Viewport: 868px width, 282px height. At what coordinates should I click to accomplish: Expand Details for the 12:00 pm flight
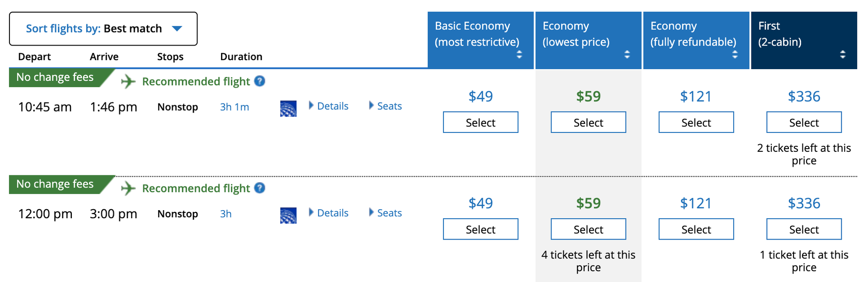pos(332,212)
